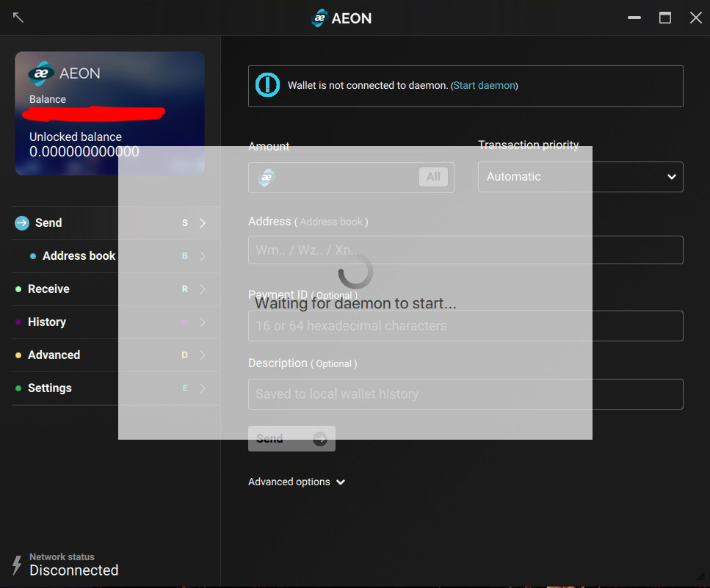Click the AEON coin icon in Amount field
This screenshot has width=710, height=588.
(267, 177)
